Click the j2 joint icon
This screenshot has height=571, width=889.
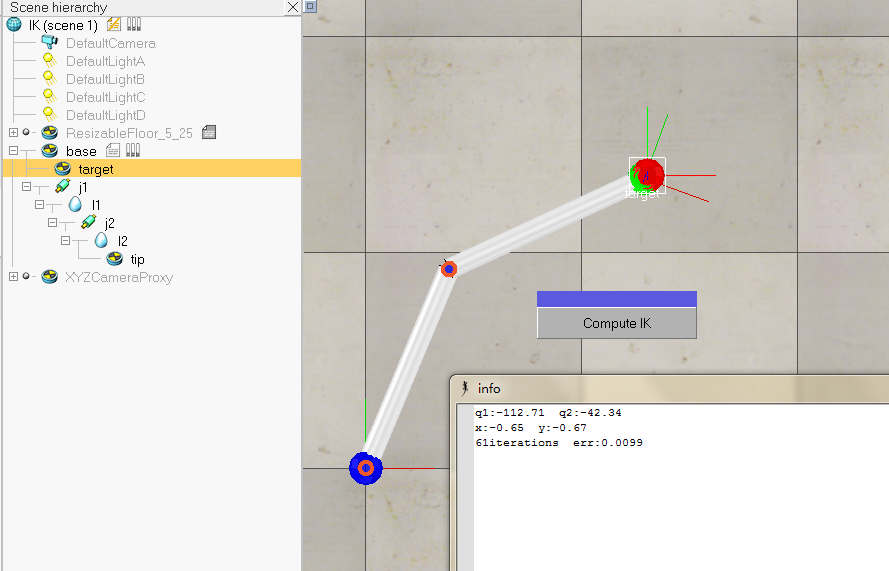pyautogui.click(x=88, y=222)
